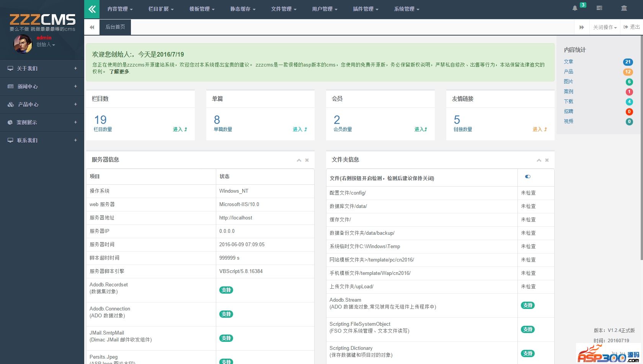Switch to the 后台首页 tab
This screenshot has width=643, height=364.
point(115,27)
